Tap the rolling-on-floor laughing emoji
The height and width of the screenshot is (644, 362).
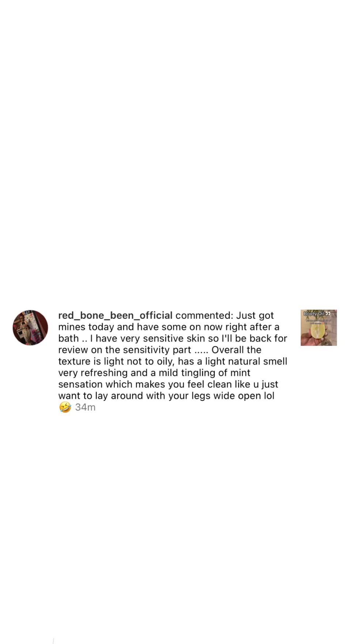point(65,407)
